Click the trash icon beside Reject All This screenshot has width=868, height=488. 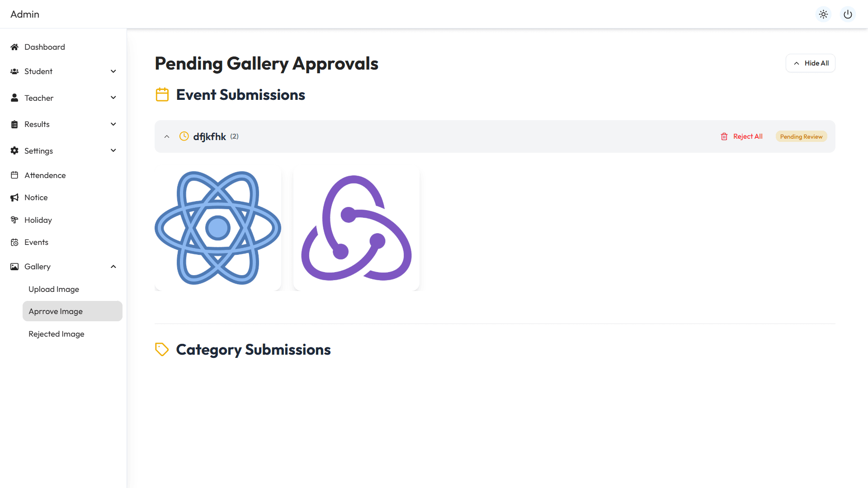pyautogui.click(x=724, y=136)
